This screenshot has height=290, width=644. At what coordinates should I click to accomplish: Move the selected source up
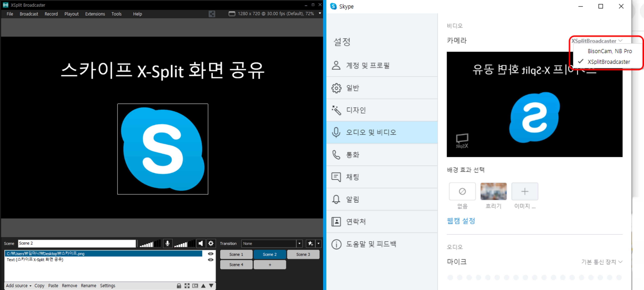tap(203, 285)
